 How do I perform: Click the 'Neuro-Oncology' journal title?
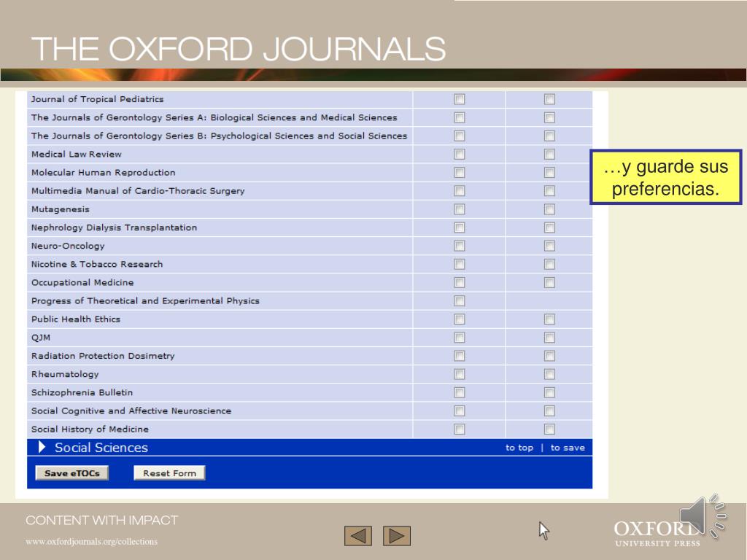click(68, 246)
